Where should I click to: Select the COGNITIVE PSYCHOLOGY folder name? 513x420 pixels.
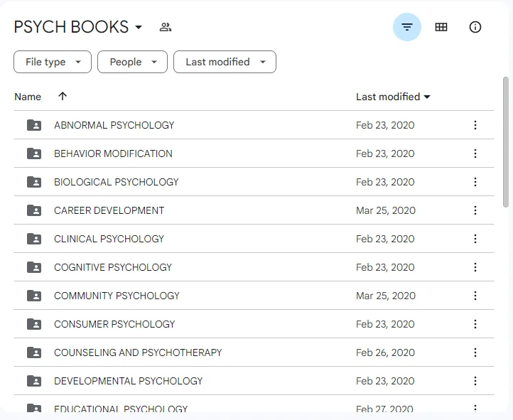(113, 267)
